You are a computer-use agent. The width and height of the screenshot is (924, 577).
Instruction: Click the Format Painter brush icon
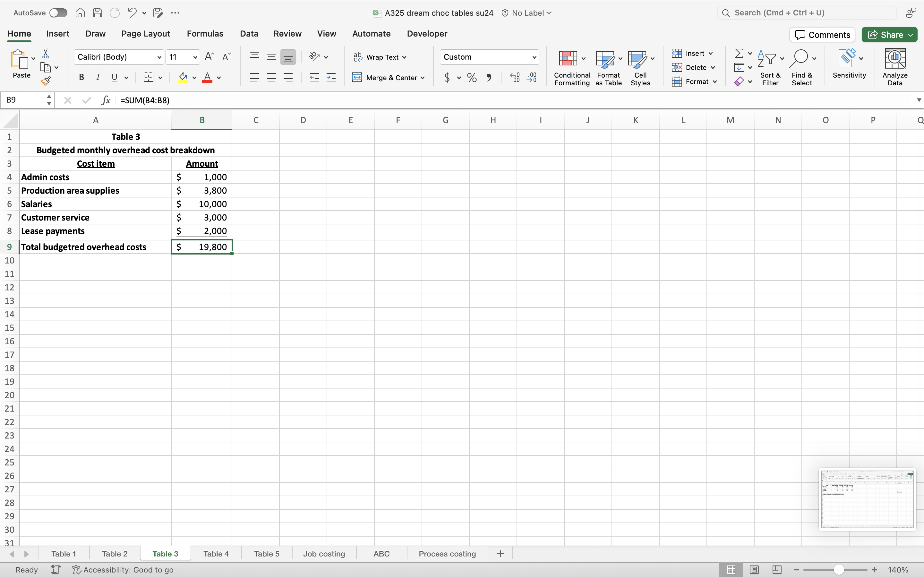pos(46,81)
